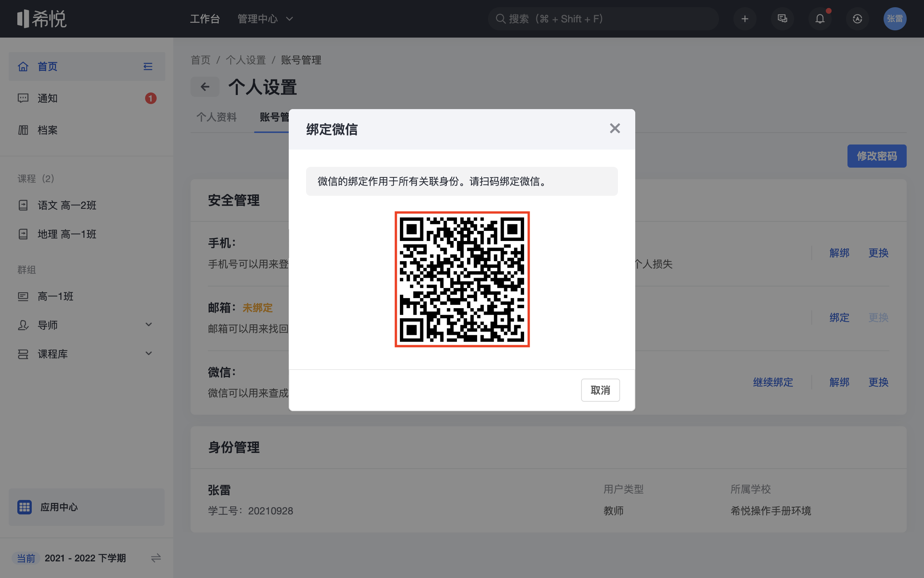Open the notification bell icon
The height and width of the screenshot is (578, 924).
point(820,19)
